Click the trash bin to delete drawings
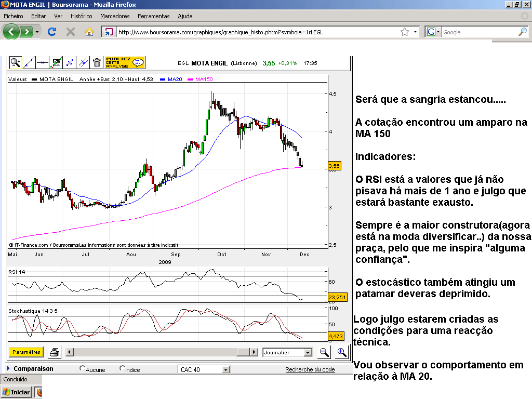The image size is (532, 399). [x=97, y=62]
